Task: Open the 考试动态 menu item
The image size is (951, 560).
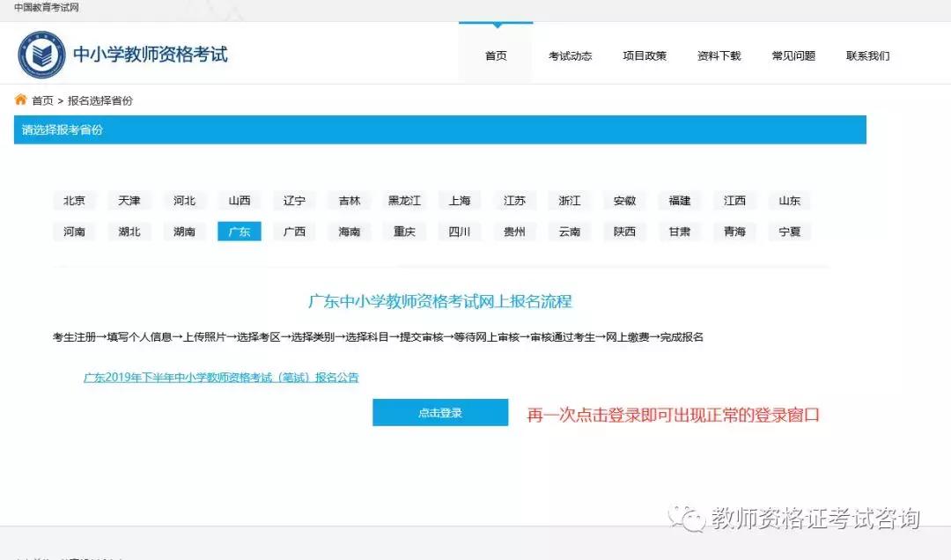Action: pos(570,55)
